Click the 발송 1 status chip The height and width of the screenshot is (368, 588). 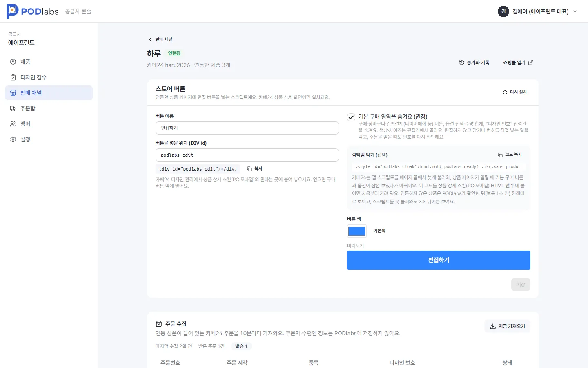click(x=241, y=346)
